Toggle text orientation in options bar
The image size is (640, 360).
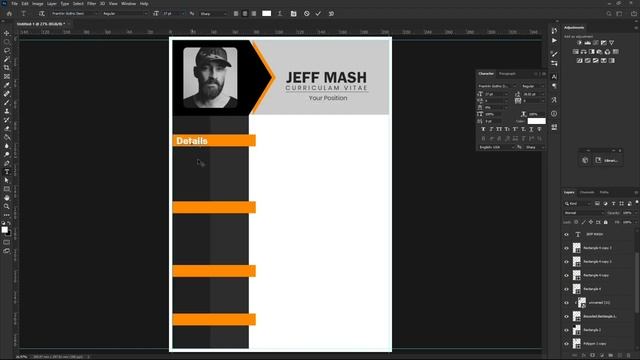click(x=42, y=13)
